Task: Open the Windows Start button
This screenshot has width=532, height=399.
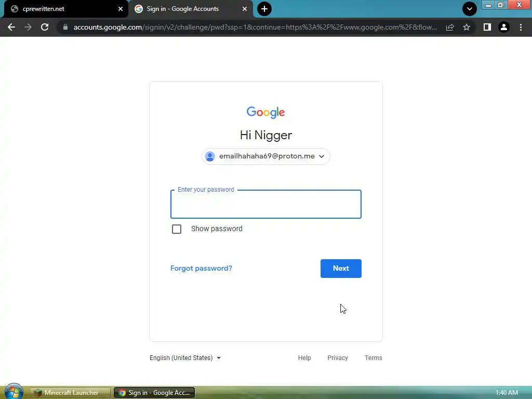Action: (x=14, y=392)
